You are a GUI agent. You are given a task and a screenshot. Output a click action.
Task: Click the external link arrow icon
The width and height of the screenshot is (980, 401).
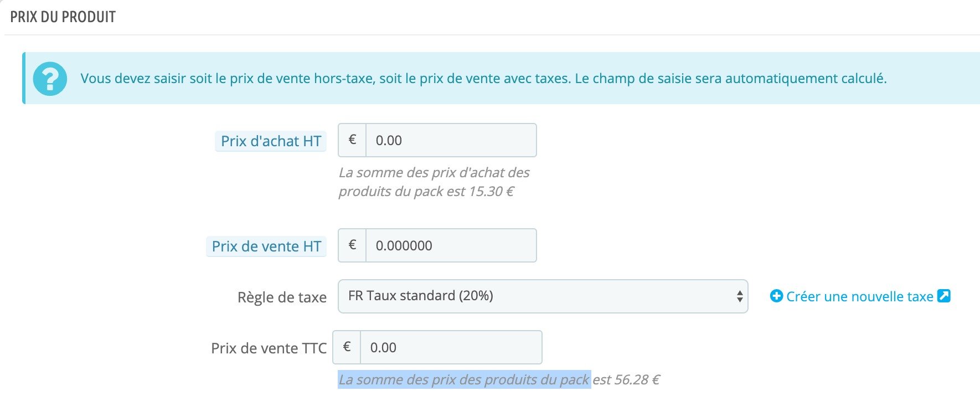(944, 296)
